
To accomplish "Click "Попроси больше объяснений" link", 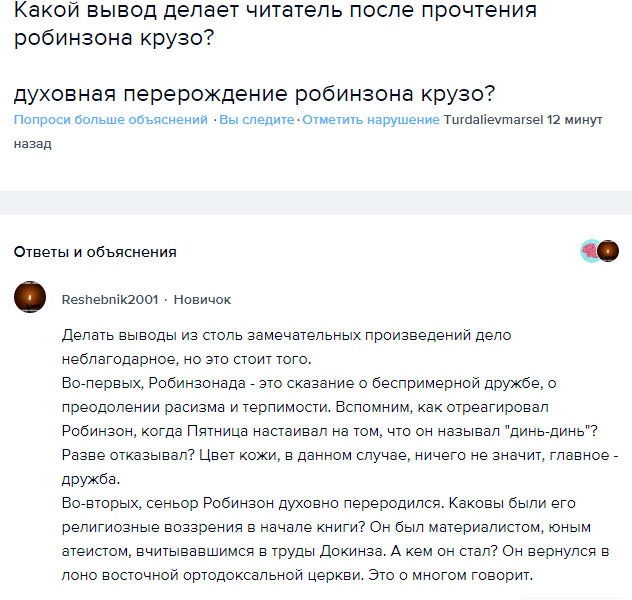I will (111, 120).
